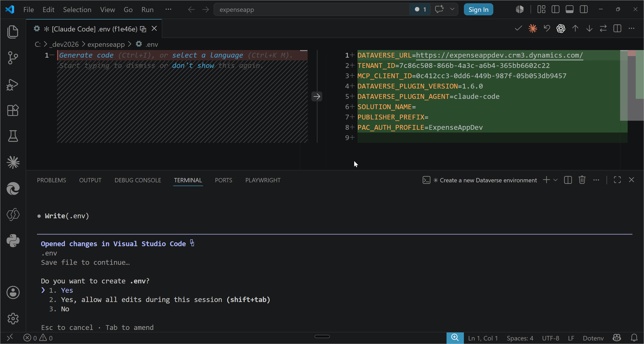This screenshot has height=344, width=644.
Task: Expand the hidden menu items ellipsis
Action: pos(168,10)
